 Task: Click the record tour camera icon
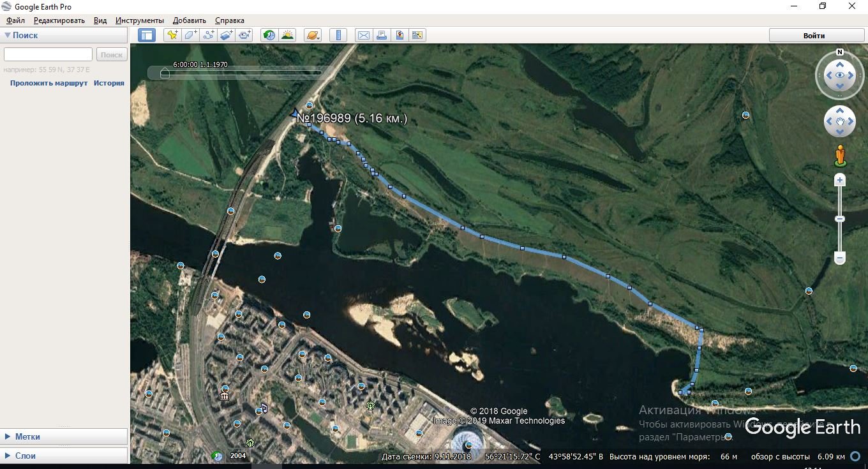point(244,36)
